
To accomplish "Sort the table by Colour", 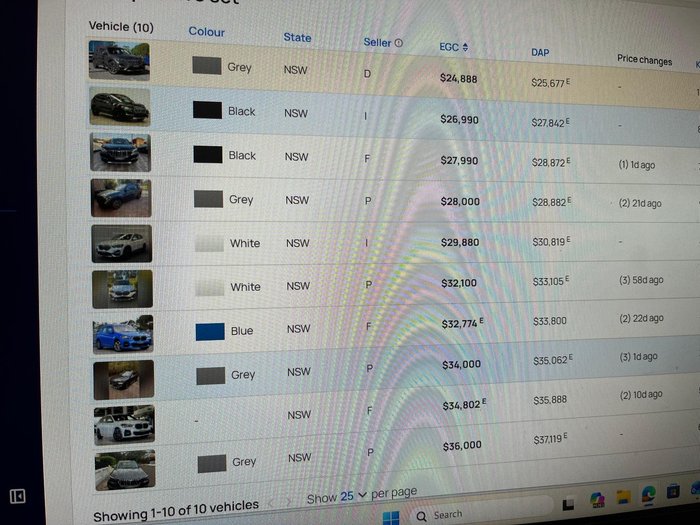I will pos(206,32).
